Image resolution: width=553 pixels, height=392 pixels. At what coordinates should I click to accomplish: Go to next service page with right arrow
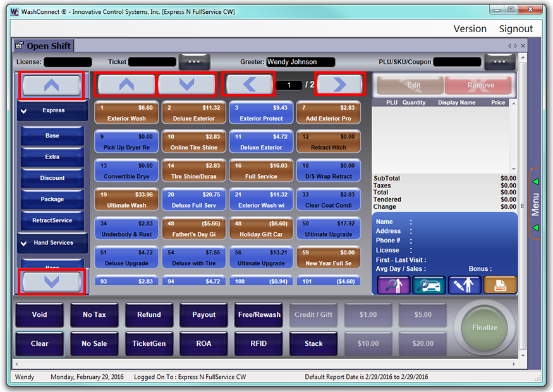(340, 85)
